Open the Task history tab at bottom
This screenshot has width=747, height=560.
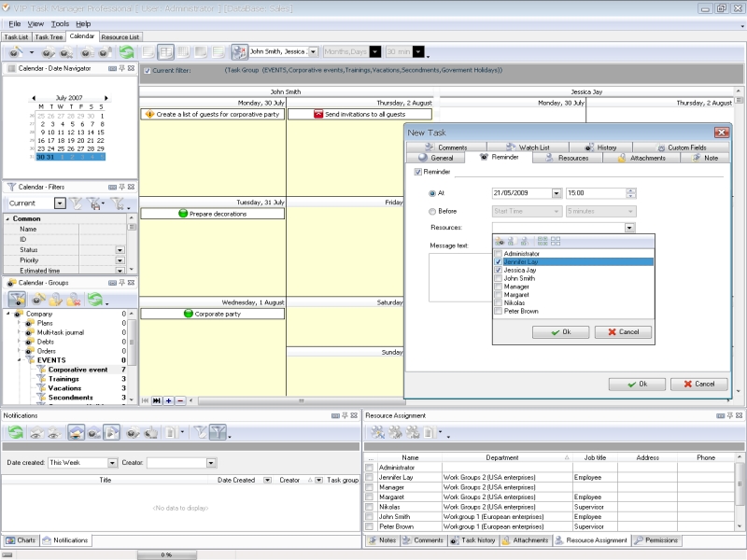(x=473, y=540)
